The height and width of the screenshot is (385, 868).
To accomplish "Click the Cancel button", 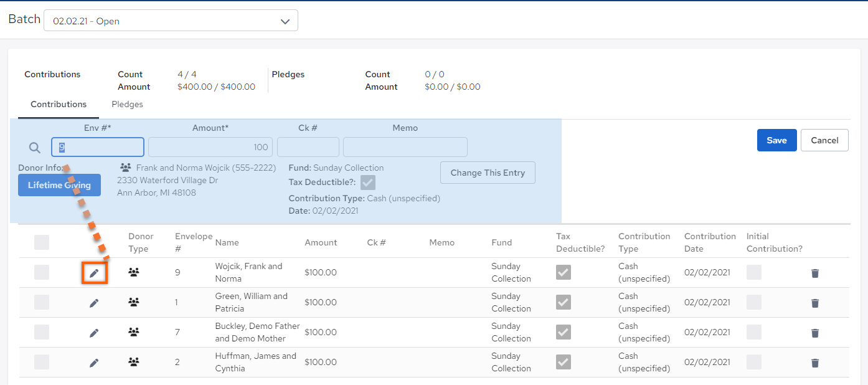I will [x=824, y=140].
